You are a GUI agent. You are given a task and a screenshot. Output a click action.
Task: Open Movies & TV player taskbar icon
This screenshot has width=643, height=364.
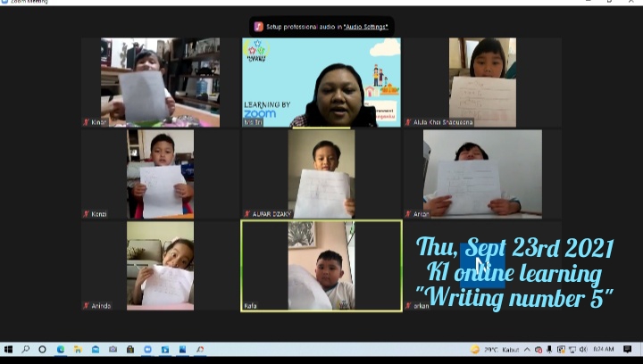(165, 349)
